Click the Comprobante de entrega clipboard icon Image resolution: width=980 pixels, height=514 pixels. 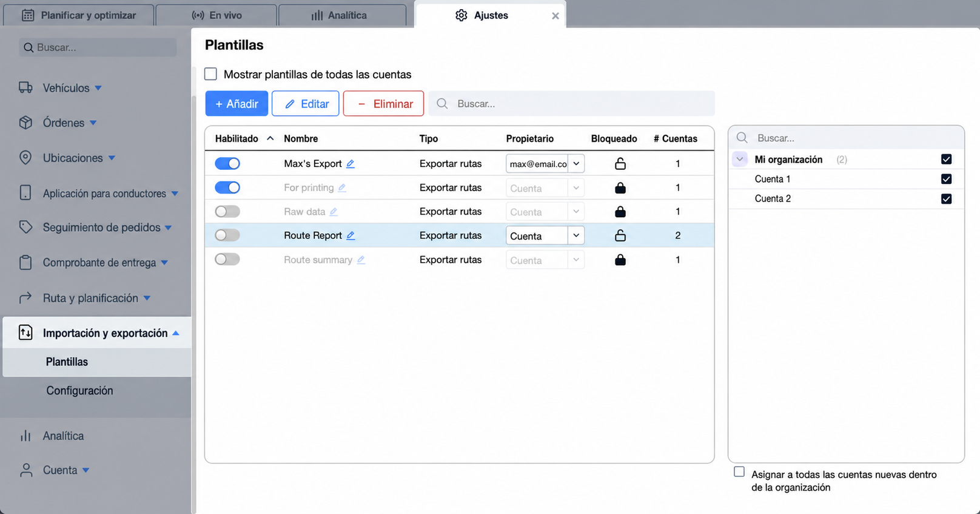[x=25, y=263]
